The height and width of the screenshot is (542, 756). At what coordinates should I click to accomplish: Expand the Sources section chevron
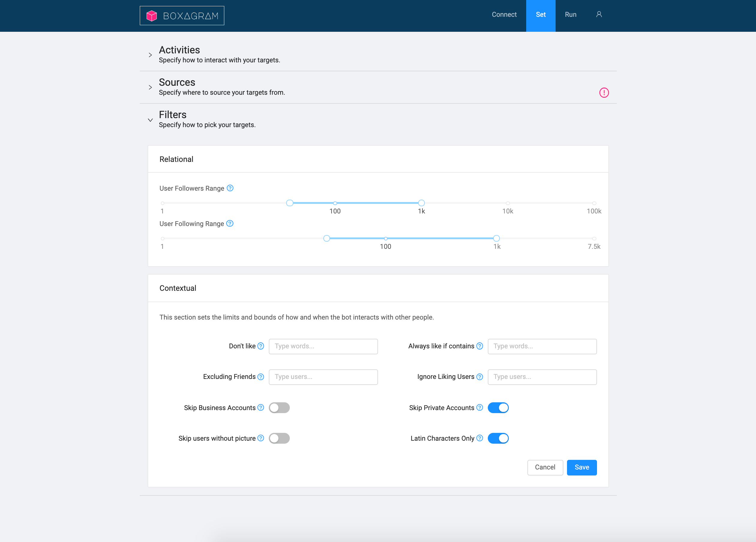tap(150, 87)
